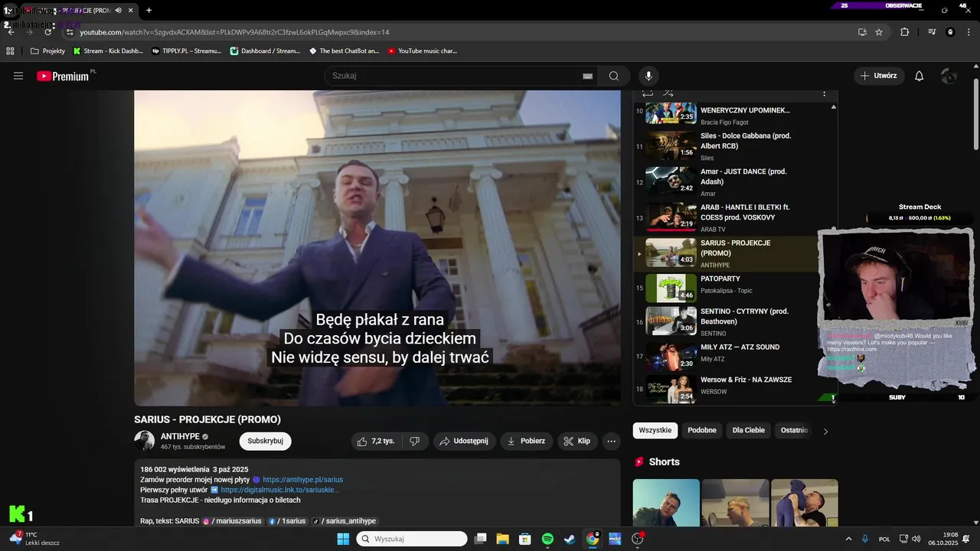Open browser extensions puzzle icon
This screenshot has width=980, height=551.
905,32
